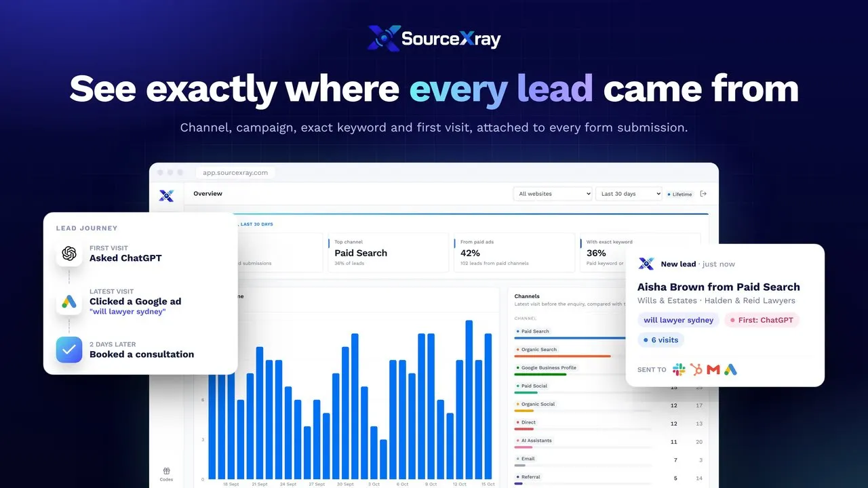
Task: Click the Google Ads icon in Sent To row
Action: (730, 369)
